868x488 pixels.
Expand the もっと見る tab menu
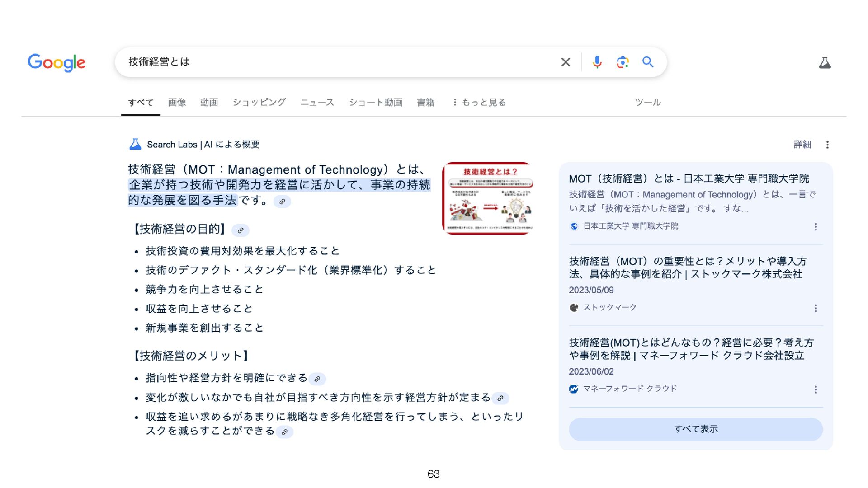(479, 103)
